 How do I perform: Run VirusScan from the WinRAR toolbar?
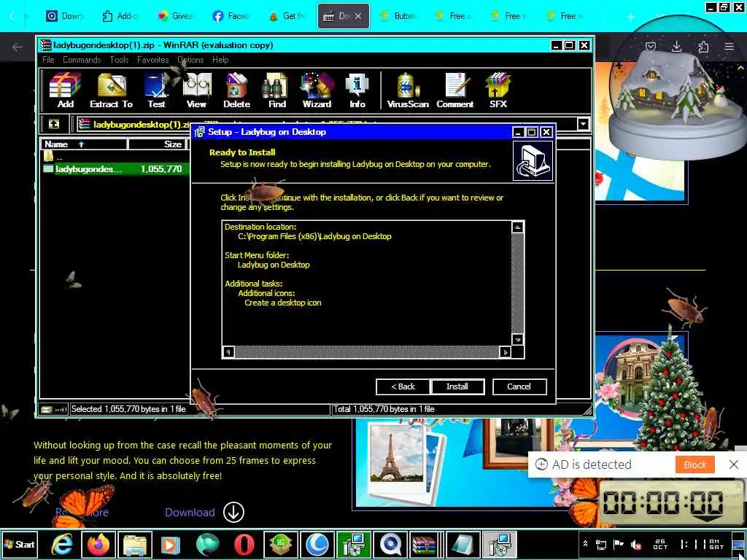[x=408, y=90]
